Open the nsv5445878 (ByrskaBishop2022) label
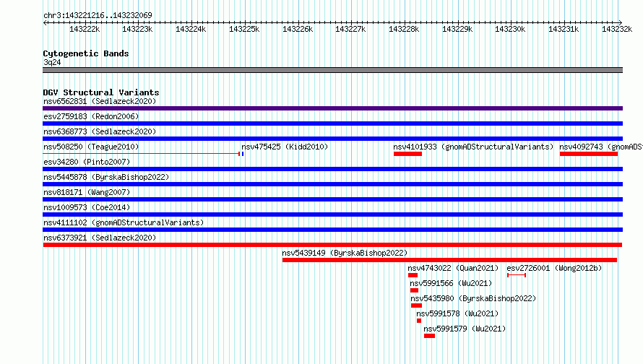This screenshot has height=364, width=643. [x=106, y=177]
